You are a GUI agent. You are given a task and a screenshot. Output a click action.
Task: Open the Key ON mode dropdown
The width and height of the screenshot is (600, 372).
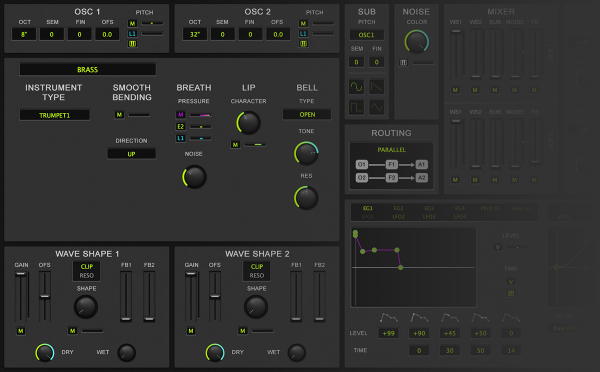pos(564,328)
